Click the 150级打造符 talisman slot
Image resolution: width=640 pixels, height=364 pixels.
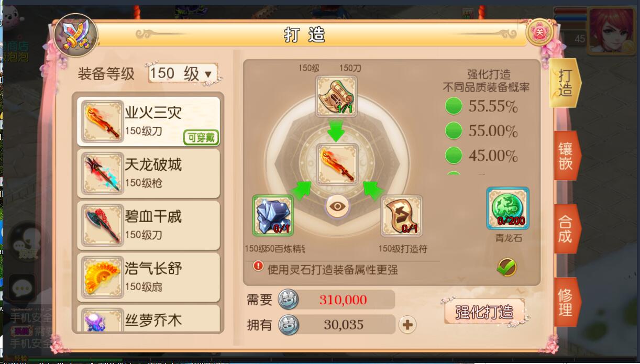(x=402, y=216)
